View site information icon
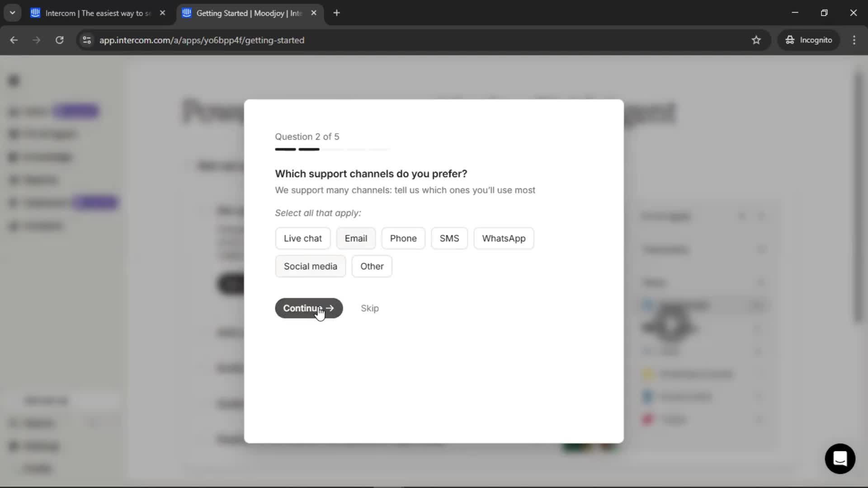868x488 pixels. (87, 40)
